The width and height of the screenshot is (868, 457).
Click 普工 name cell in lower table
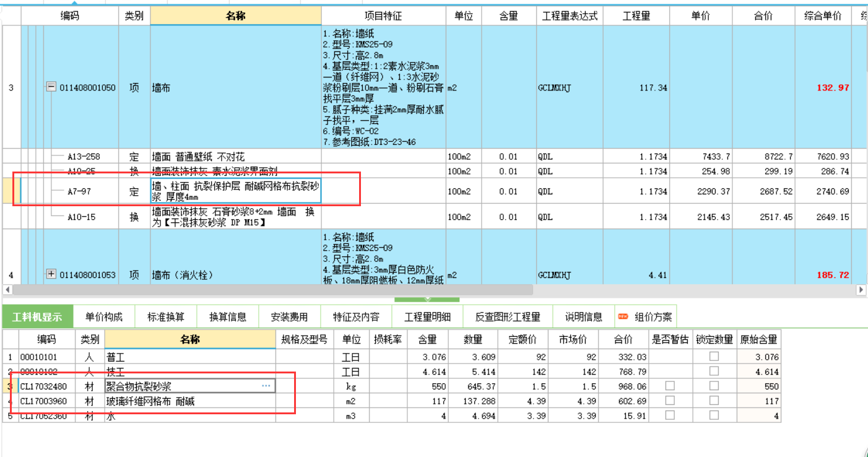tap(190, 357)
